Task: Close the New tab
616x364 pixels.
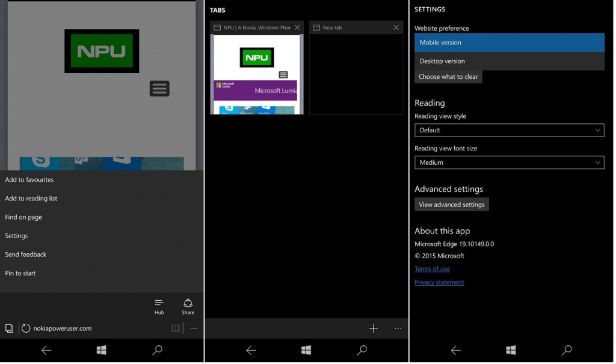Action: coord(396,28)
